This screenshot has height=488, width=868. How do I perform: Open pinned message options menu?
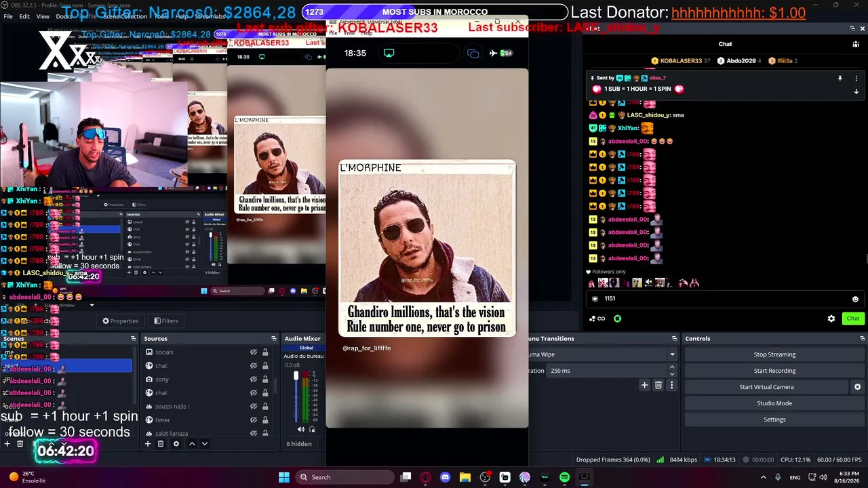point(856,79)
